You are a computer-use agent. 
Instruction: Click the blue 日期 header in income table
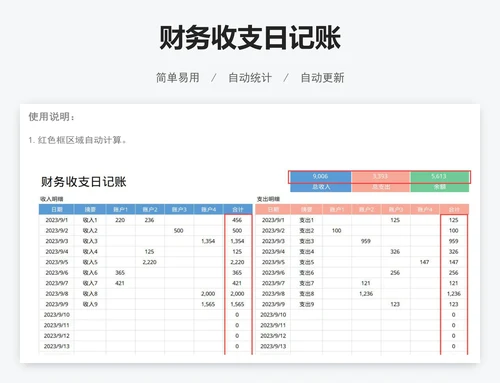coord(57,209)
